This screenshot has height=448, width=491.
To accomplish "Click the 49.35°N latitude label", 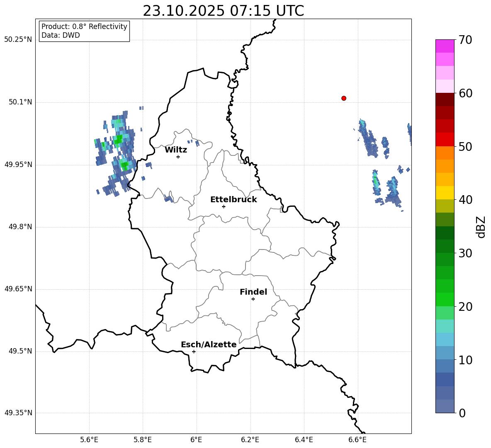I will tap(18, 413).
